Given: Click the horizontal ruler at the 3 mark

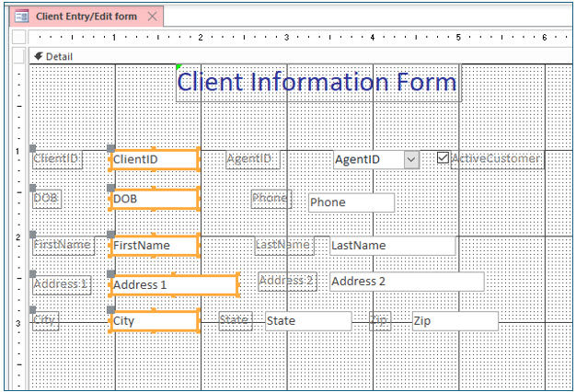Looking at the screenshot, I should [286, 37].
